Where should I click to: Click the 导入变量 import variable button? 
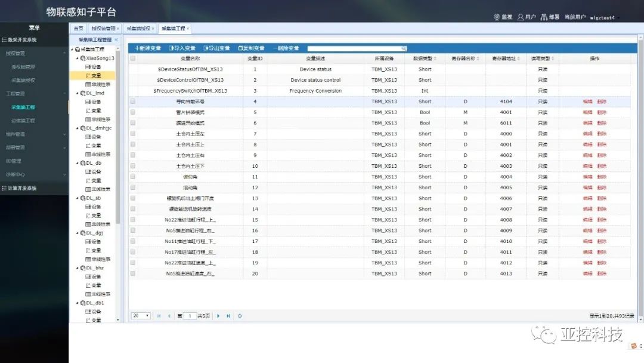(x=182, y=48)
